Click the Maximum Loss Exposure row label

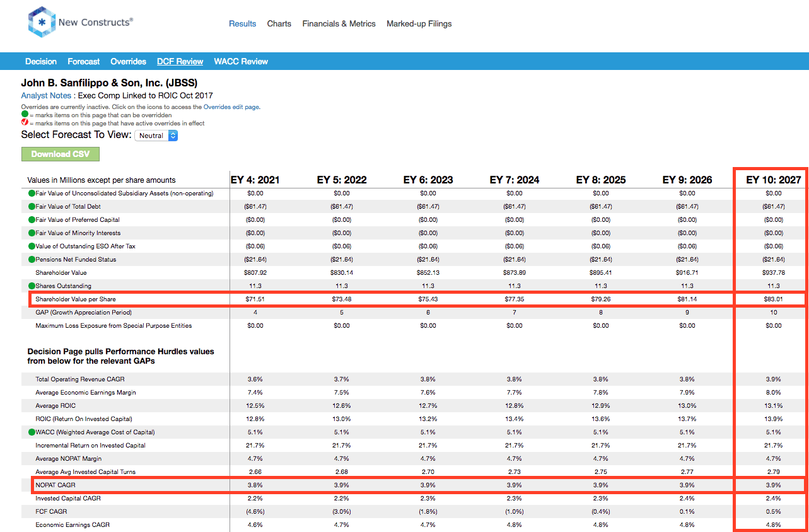click(x=113, y=326)
